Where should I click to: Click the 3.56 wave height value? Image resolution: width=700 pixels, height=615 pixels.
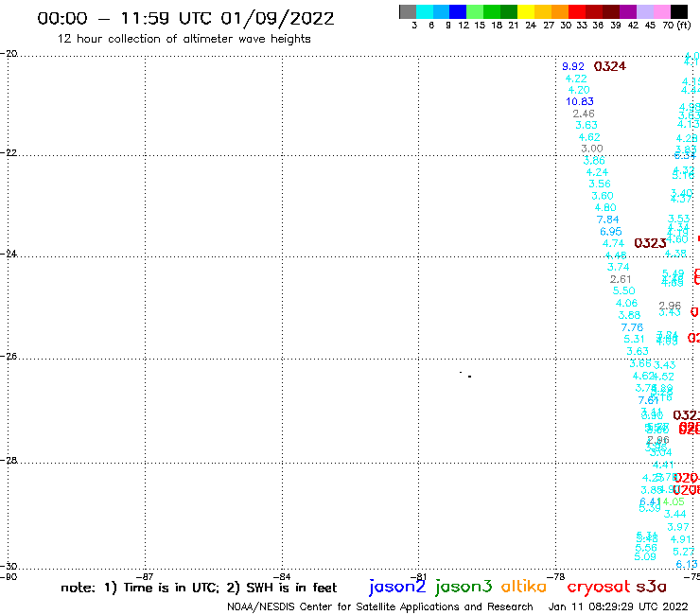tap(600, 184)
